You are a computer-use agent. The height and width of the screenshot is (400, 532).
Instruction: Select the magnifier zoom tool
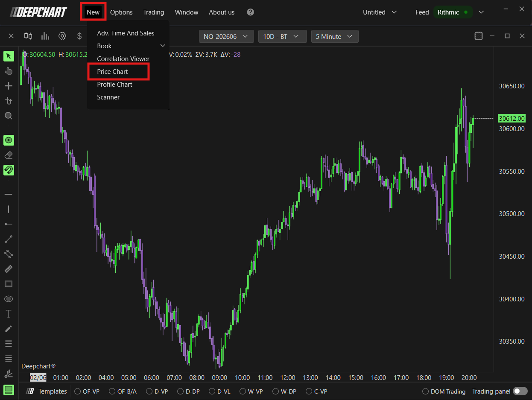[x=9, y=116]
